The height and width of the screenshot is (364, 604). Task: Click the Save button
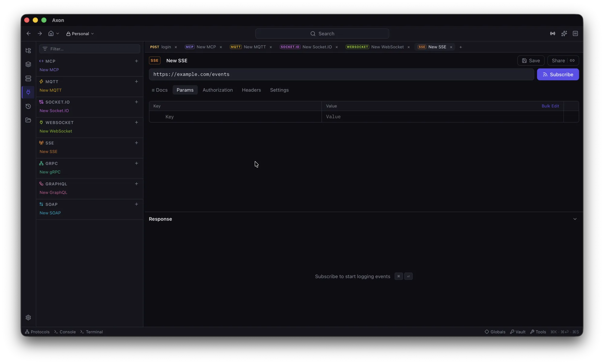(x=531, y=61)
